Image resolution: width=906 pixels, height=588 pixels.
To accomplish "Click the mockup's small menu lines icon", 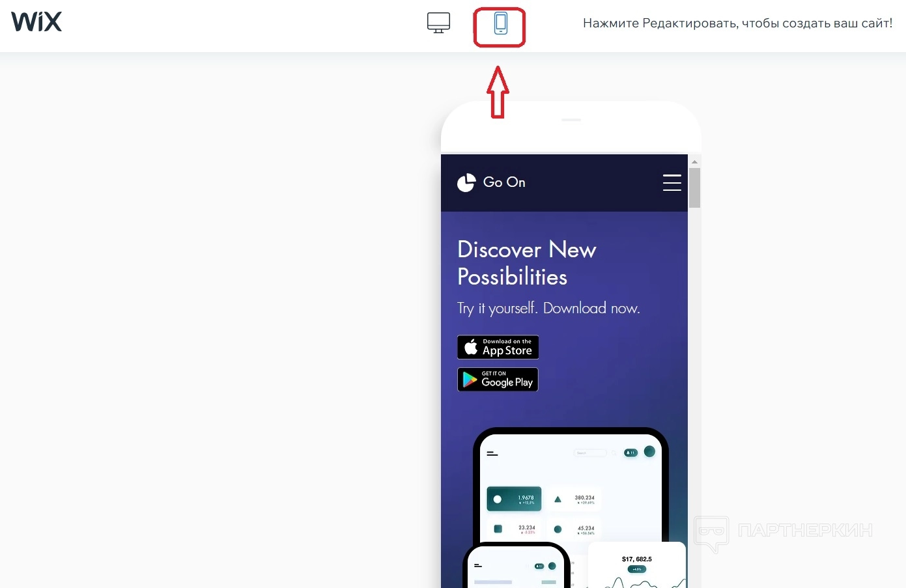I will tap(492, 453).
